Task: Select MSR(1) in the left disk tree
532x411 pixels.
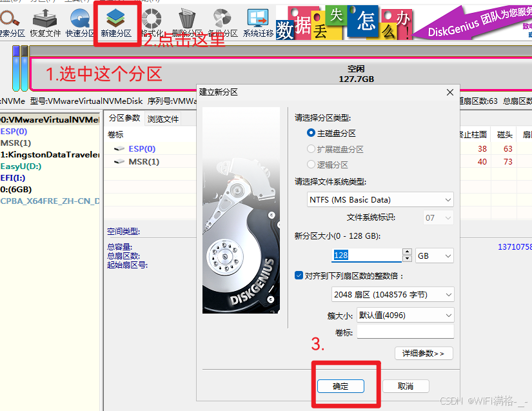Action: tap(15, 143)
